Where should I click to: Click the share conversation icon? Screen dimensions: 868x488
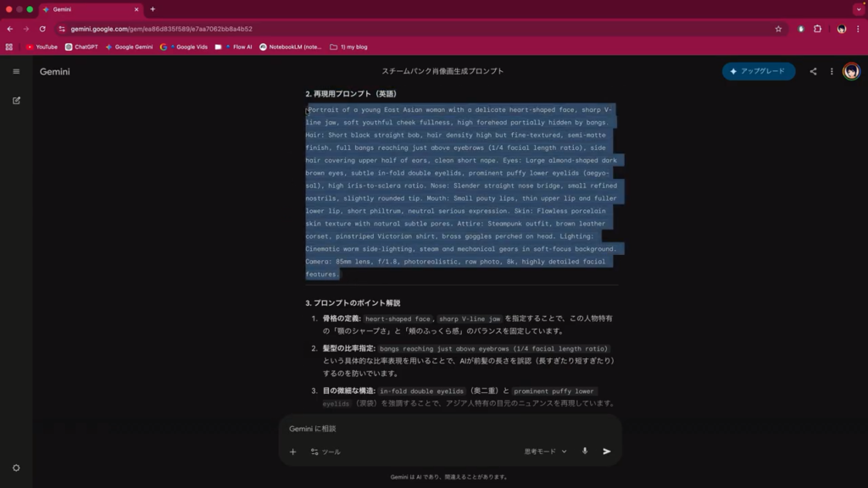[813, 71]
